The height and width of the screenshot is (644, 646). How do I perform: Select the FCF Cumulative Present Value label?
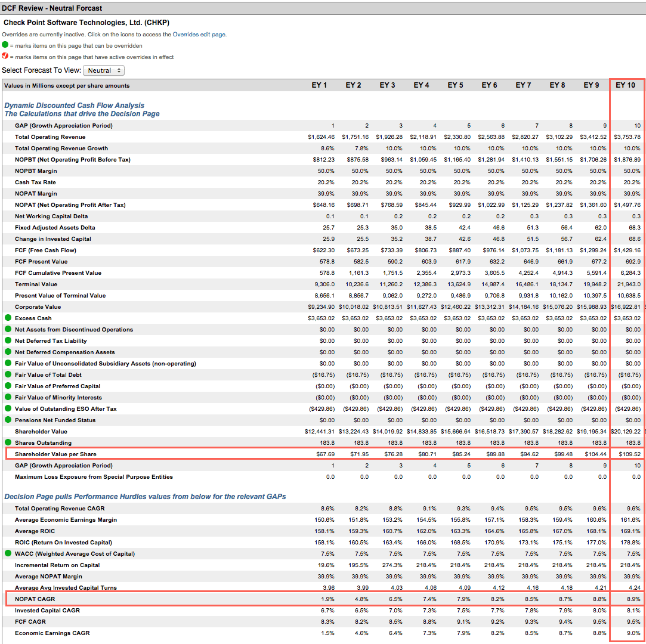58,273
